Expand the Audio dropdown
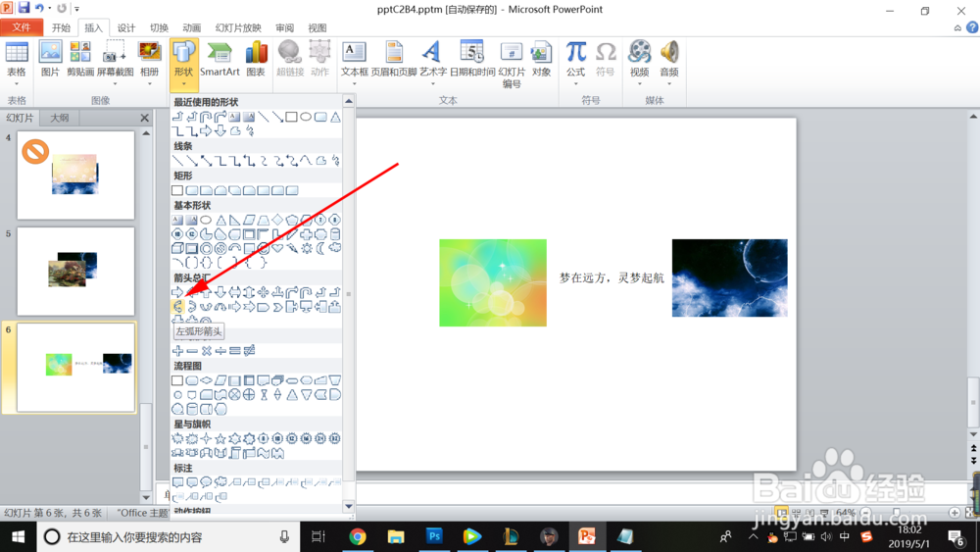 click(668, 83)
